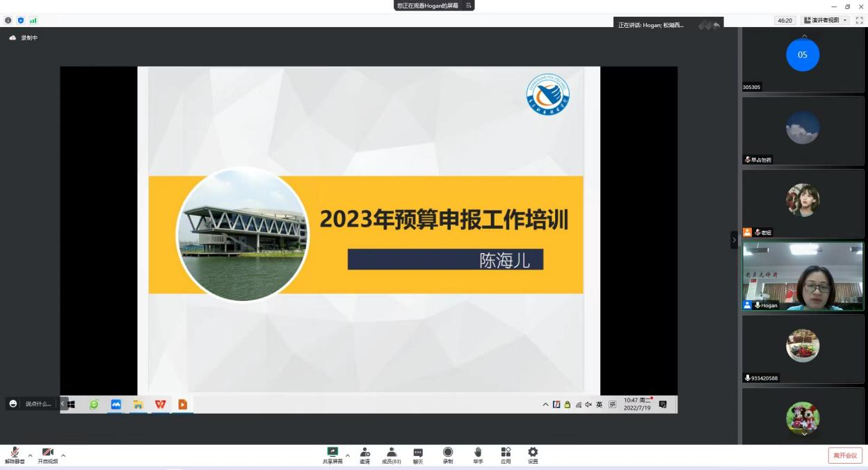Collapse the participant video sidebar
Viewport: 868px width, 470px height.
tap(734, 240)
